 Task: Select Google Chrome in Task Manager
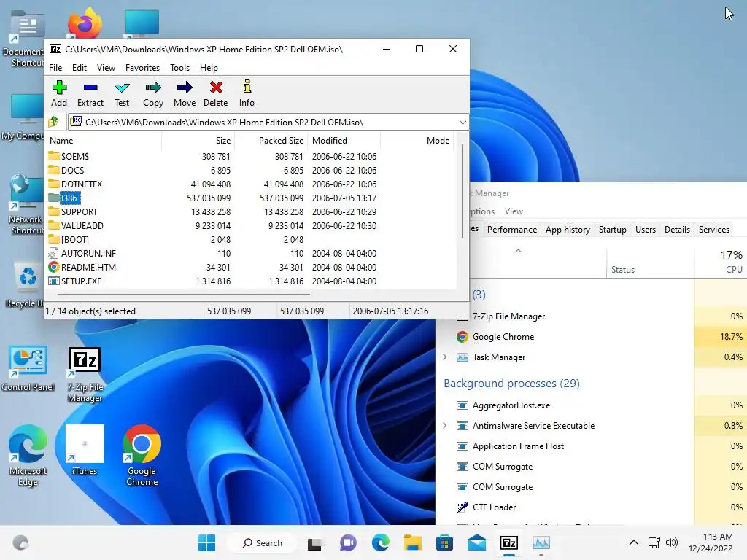[x=591, y=337]
